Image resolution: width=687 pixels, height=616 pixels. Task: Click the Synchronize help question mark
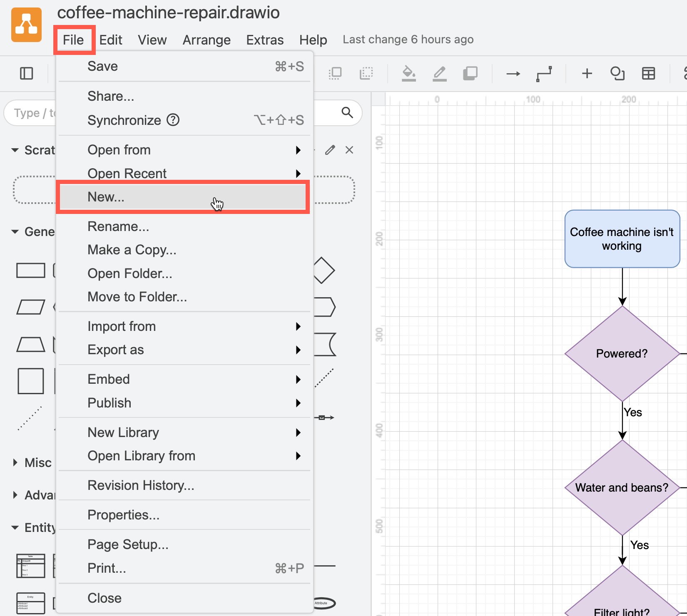[173, 120]
